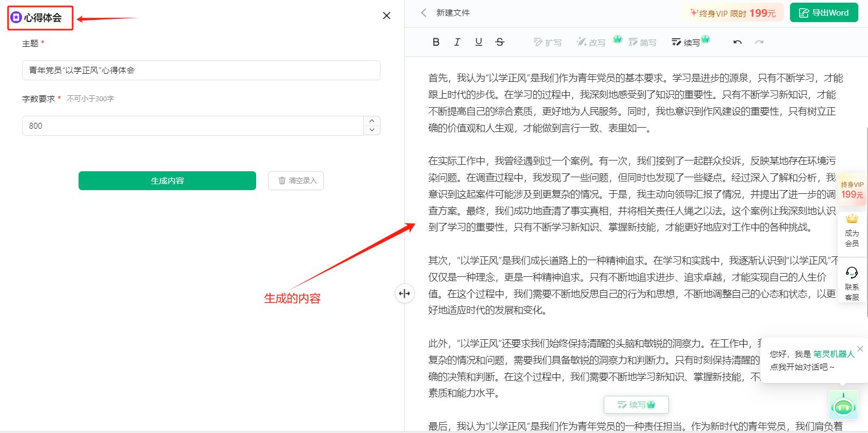Viewport: 868px width, 433px height.
Task: Open the 笔灵机器人 chatbot avatar
Action: point(843,406)
